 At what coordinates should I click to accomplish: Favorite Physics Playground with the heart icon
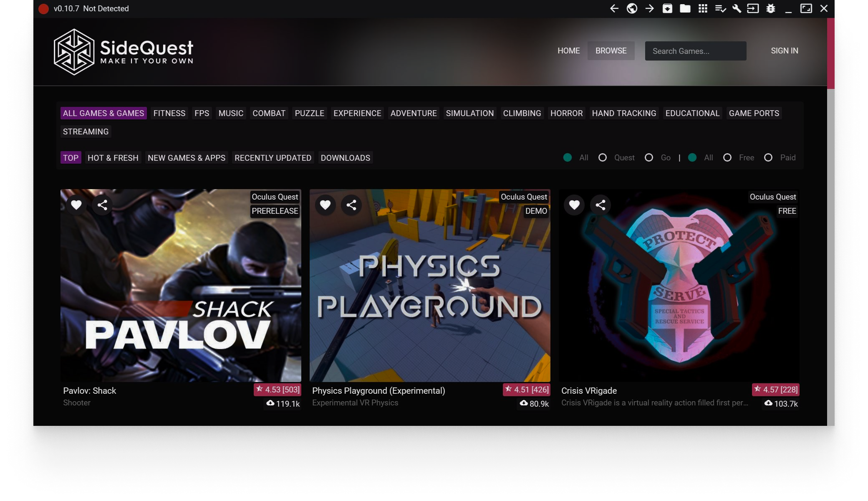[325, 205]
